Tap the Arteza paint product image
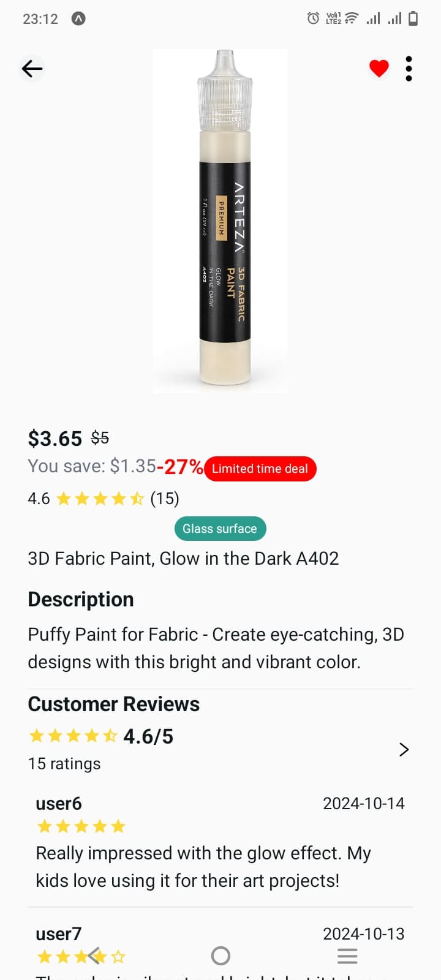This screenshot has width=441, height=980. pyautogui.click(x=221, y=221)
